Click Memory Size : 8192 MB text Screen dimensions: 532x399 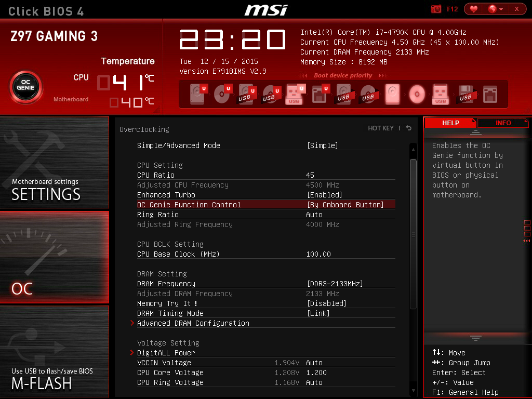[344, 62]
